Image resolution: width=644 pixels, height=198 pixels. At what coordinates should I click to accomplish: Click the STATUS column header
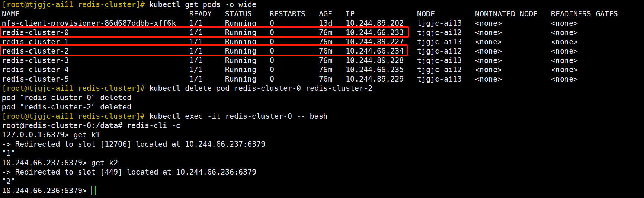pyautogui.click(x=238, y=14)
